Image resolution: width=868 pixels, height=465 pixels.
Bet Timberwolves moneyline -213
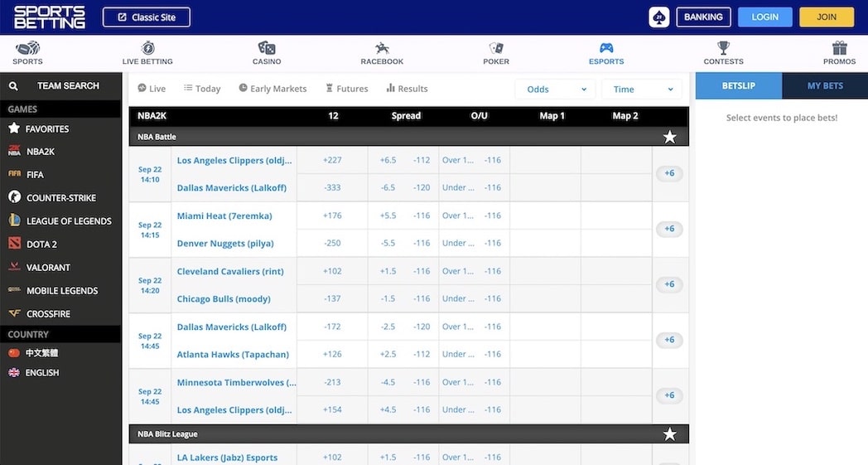coord(332,382)
